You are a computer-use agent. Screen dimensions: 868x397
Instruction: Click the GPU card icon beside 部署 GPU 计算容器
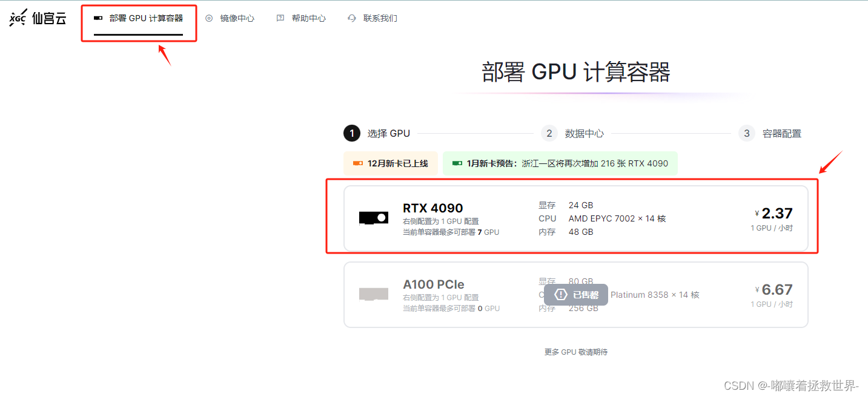click(x=98, y=18)
